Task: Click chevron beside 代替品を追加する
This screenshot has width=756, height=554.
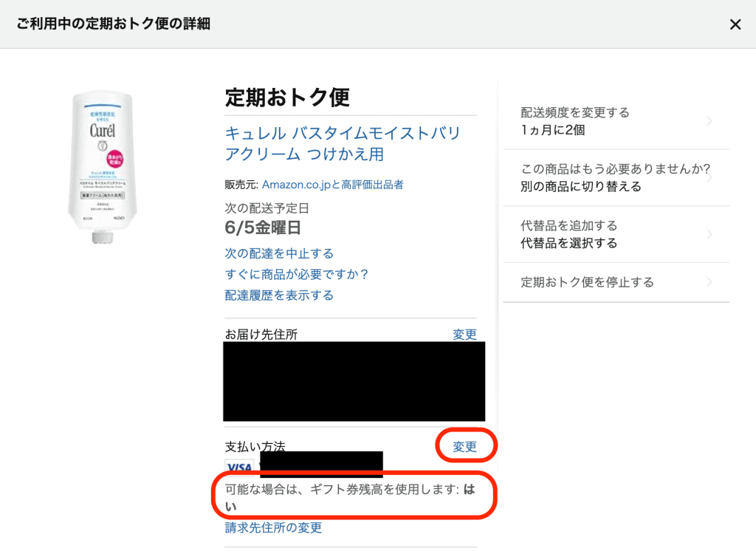Action: click(x=709, y=234)
